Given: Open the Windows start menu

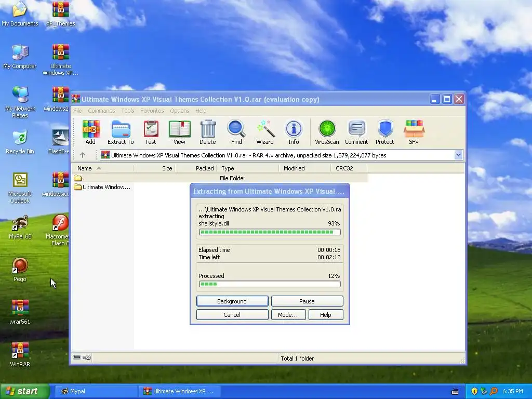Looking at the screenshot, I should (x=25, y=391).
